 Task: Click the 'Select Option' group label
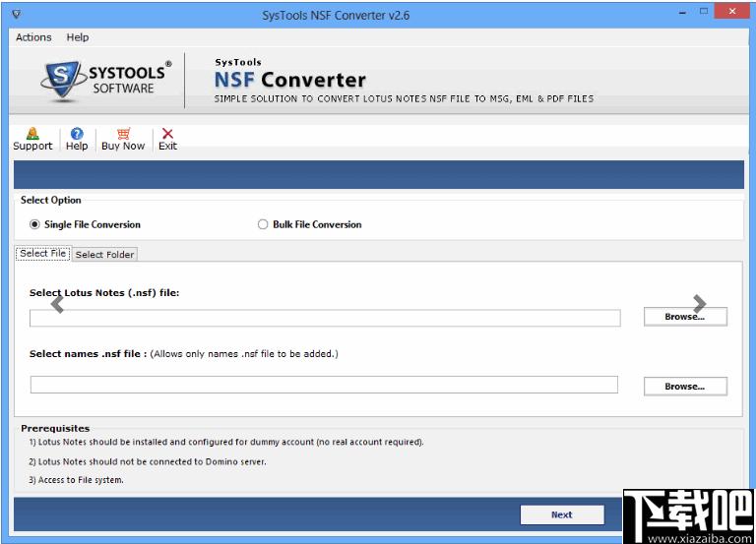coord(50,200)
